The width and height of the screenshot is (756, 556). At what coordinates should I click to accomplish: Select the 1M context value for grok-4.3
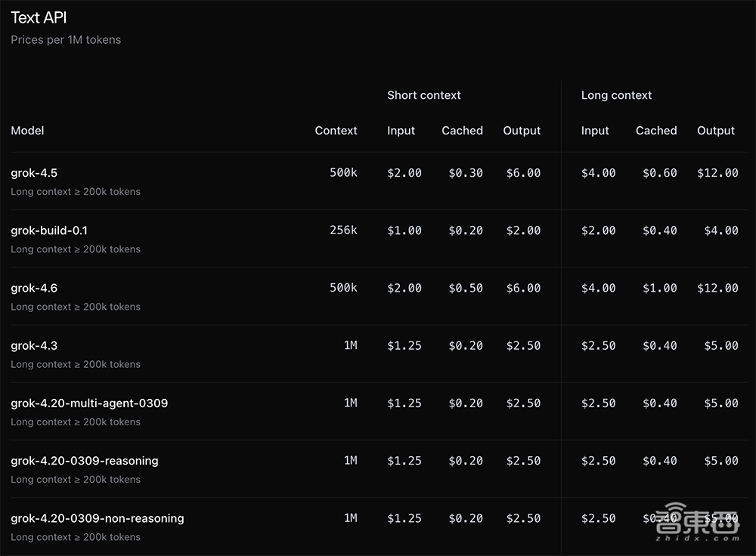click(351, 345)
